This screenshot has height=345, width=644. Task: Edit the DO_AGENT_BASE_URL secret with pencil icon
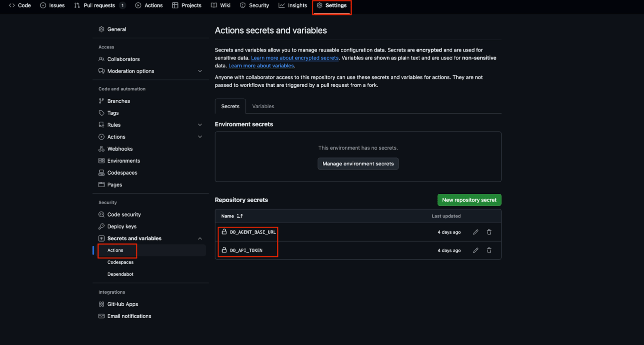(476, 232)
